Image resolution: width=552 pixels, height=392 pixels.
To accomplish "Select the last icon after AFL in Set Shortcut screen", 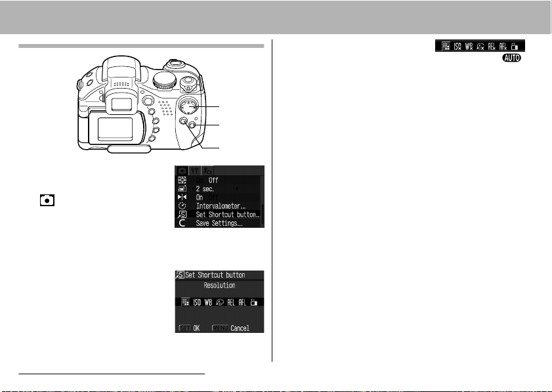I will coord(254,302).
